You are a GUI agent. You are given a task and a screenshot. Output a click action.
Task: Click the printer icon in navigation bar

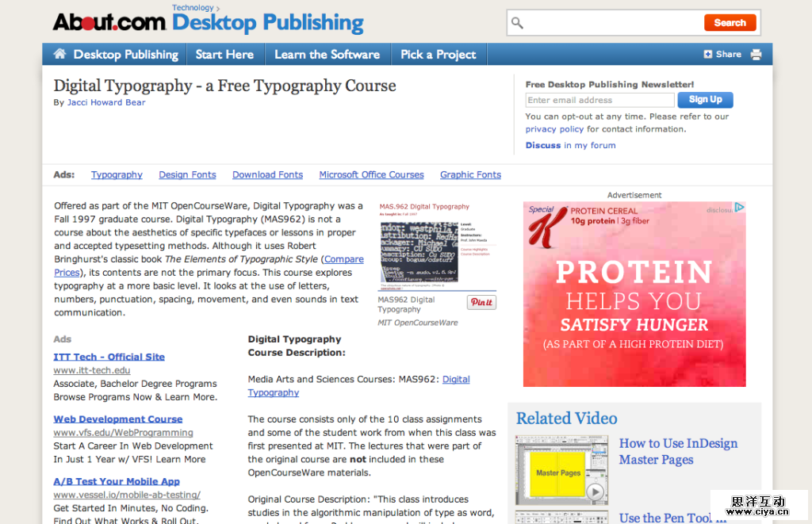tap(756, 55)
